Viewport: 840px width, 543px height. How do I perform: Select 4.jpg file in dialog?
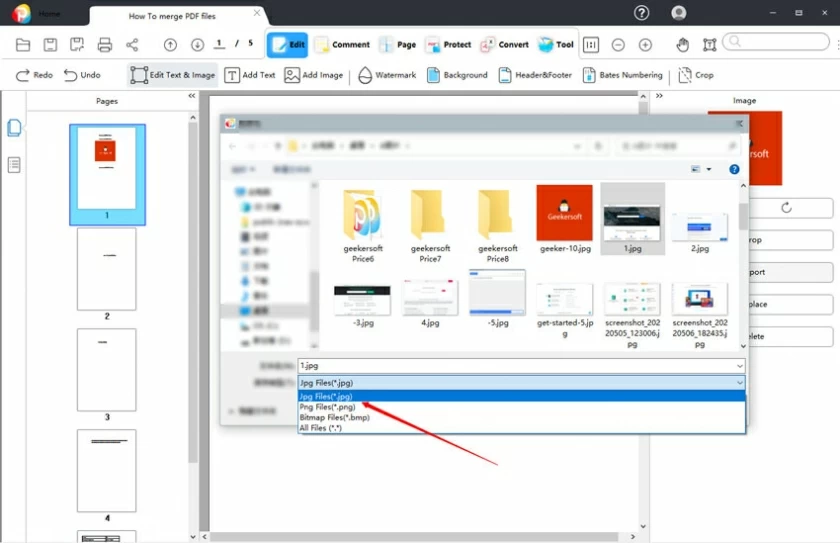430,303
